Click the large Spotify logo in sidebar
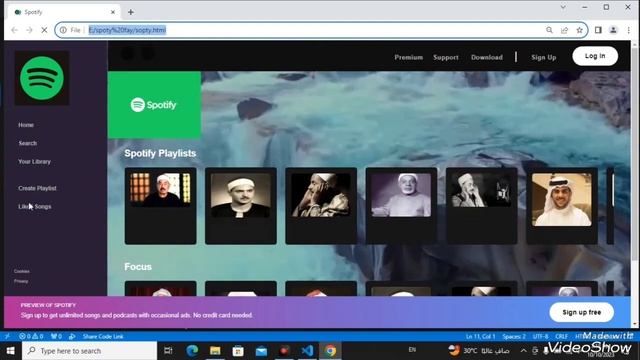The width and height of the screenshot is (640, 360). (x=42, y=78)
